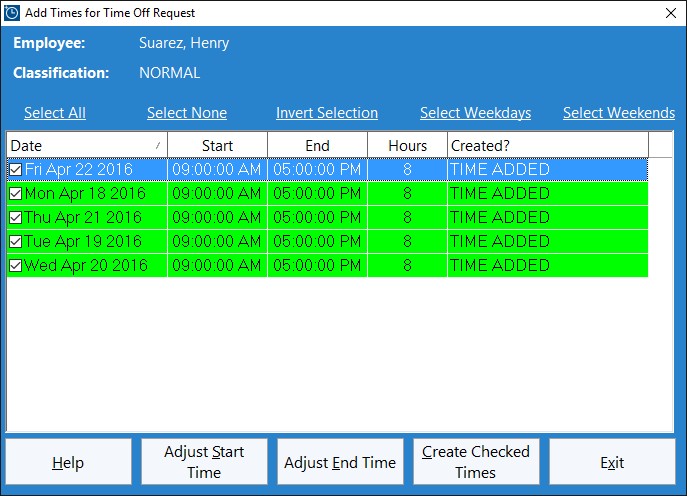The image size is (687, 496).
Task: Click the Select All link
Action: click(55, 113)
